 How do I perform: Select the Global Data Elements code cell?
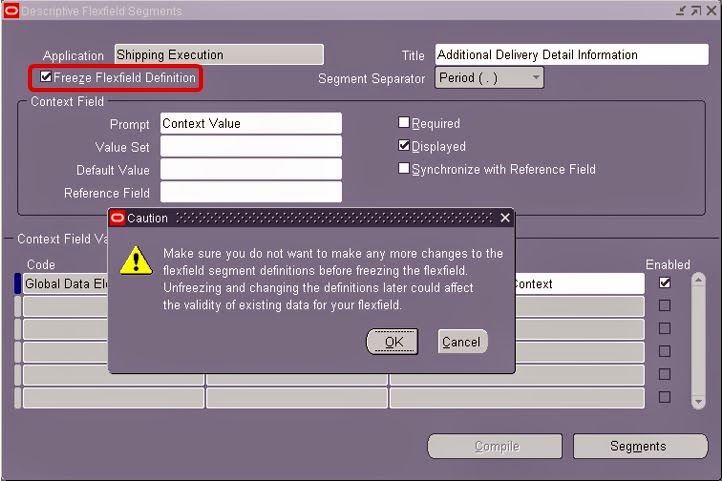[x=65, y=284]
